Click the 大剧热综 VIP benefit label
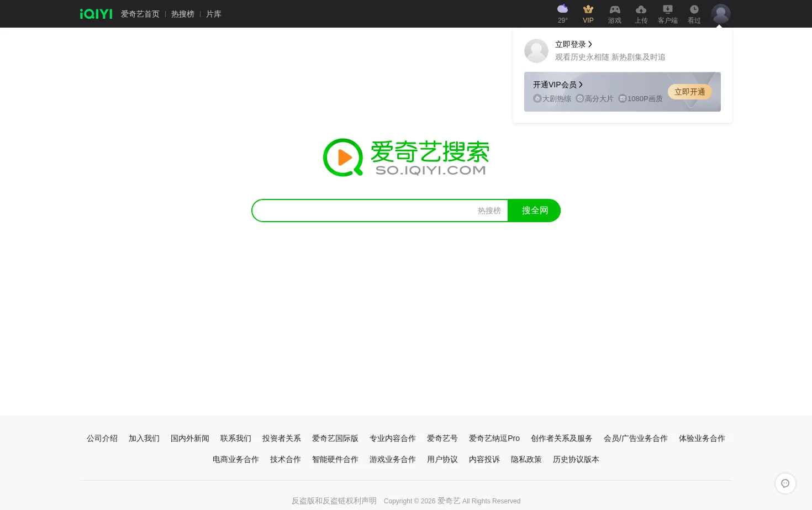 click(x=552, y=98)
